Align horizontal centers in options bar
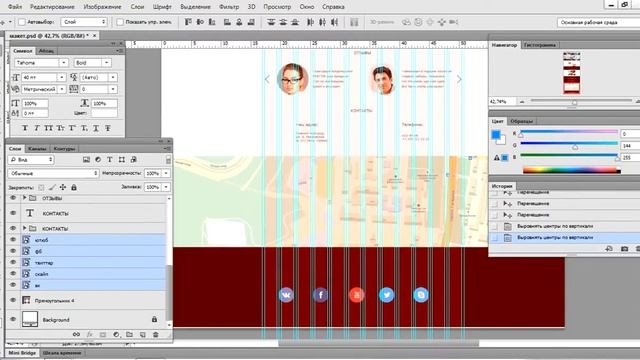 239,22
